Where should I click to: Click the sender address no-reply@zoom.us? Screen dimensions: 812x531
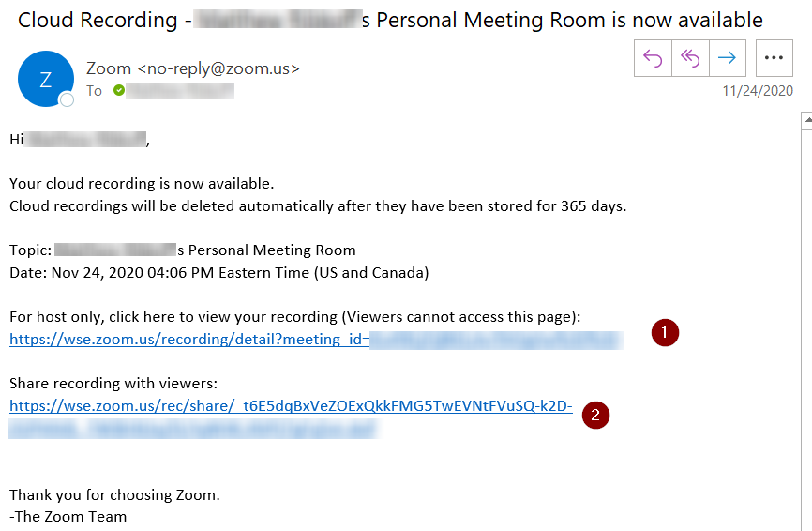pos(218,68)
